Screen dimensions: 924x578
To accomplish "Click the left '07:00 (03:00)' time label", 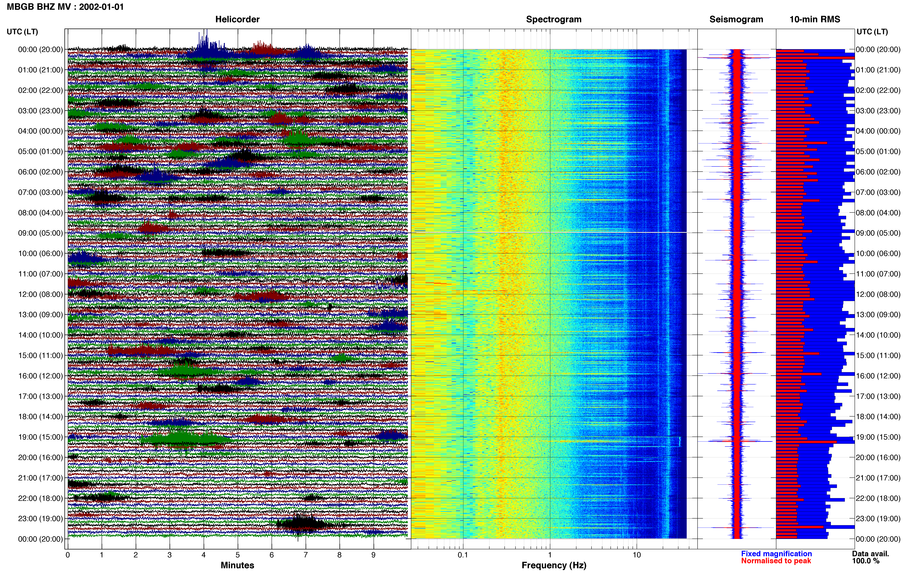I will 40,192.
